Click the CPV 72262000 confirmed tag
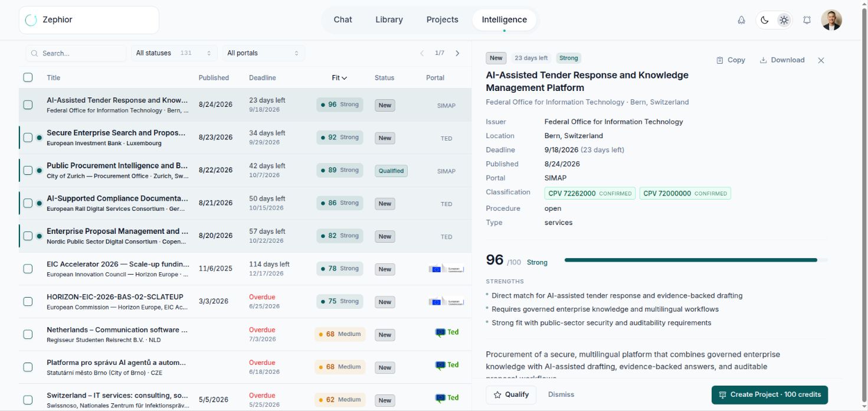868x411 pixels. [x=590, y=193]
